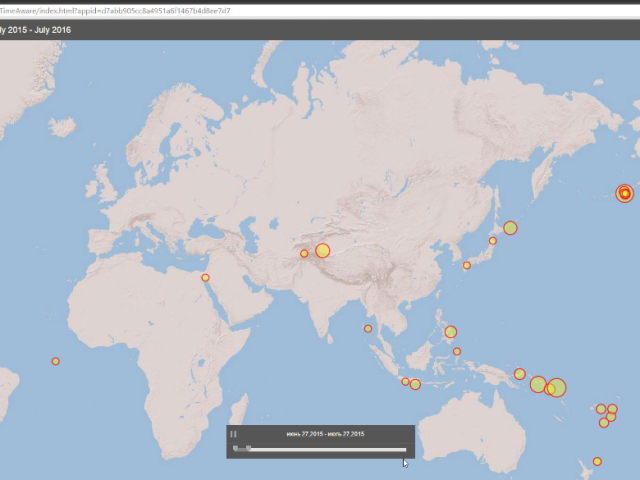Select the marker near Kyushu, southern Japan
This screenshot has width=640, height=480.
point(467,265)
